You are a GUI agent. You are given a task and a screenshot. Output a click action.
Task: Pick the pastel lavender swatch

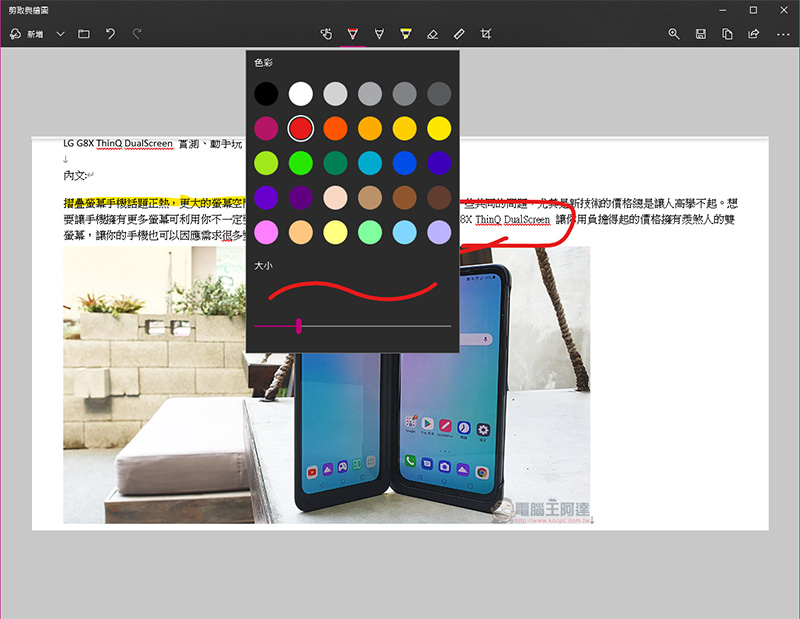point(439,233)
